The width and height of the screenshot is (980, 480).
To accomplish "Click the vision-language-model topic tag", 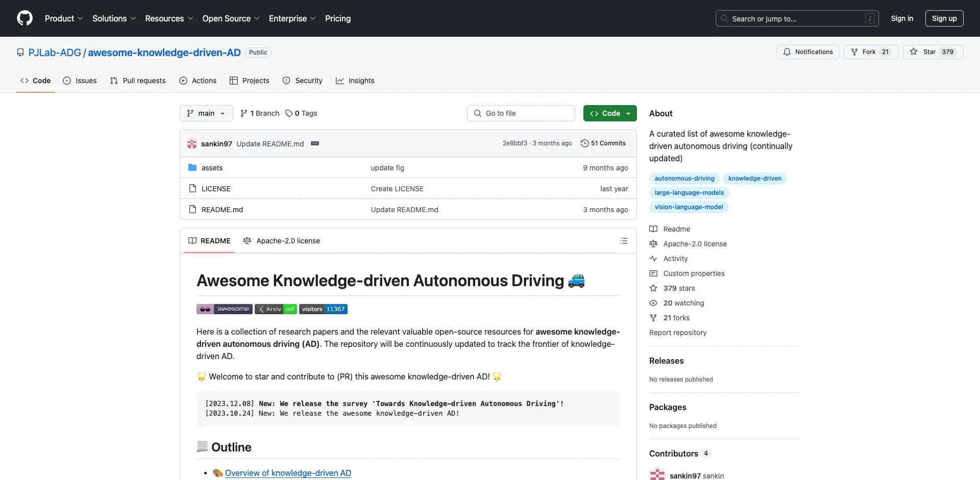I will 689,207.
